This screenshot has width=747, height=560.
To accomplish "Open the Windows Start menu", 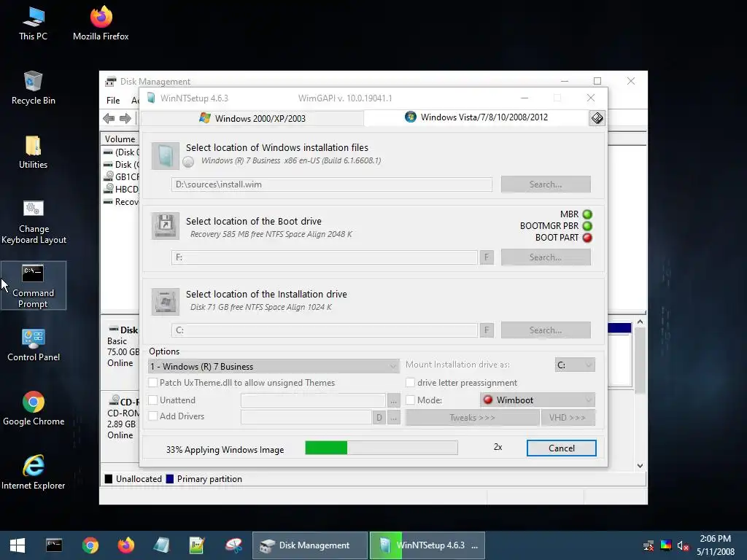I will pos(18,545).
